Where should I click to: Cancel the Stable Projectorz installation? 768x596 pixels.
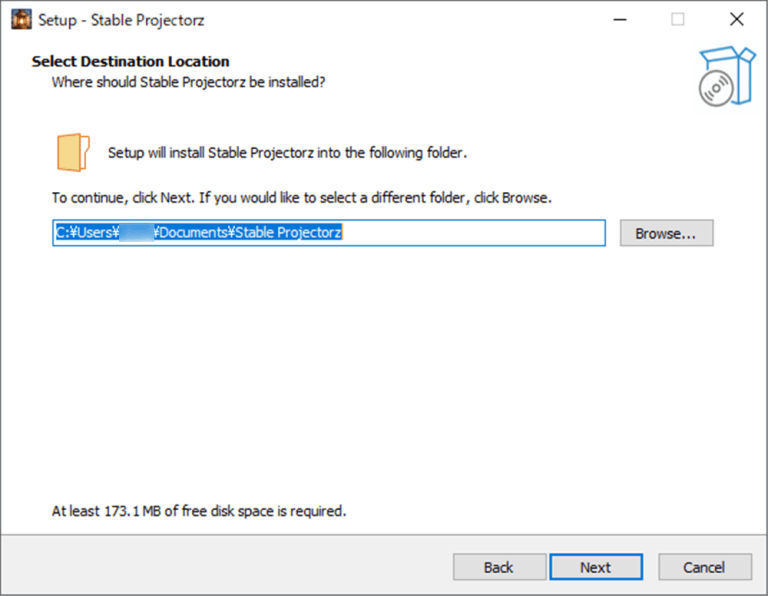click(x=703, y=567)
